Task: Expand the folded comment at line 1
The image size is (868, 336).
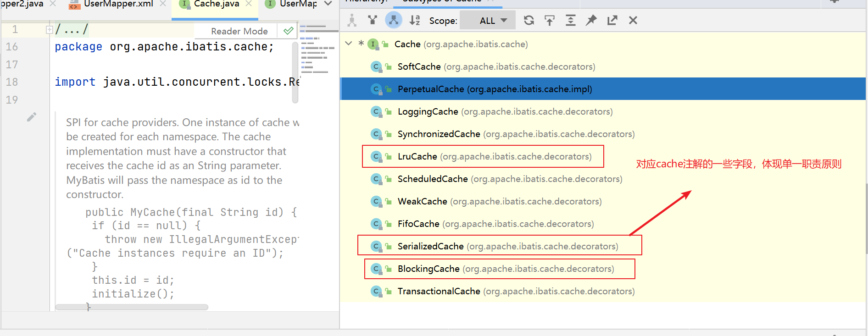Action: [x=49, y=30]
